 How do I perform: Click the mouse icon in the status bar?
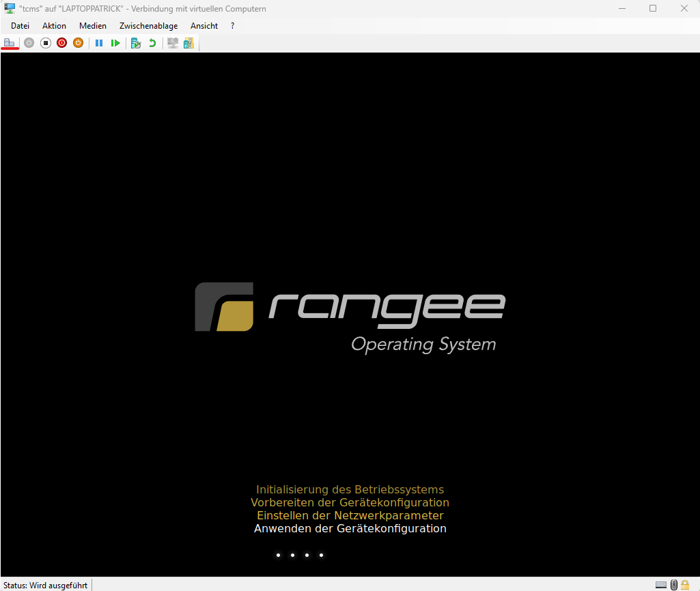[673, 585]
